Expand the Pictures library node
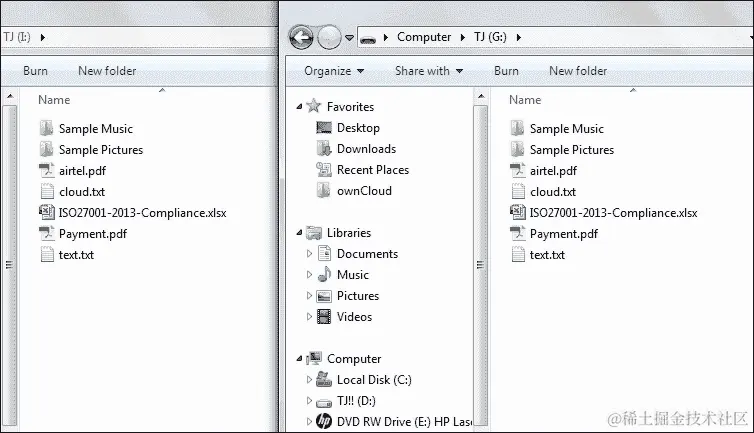The width and height of the screenshot is (754, 433). 309,295
